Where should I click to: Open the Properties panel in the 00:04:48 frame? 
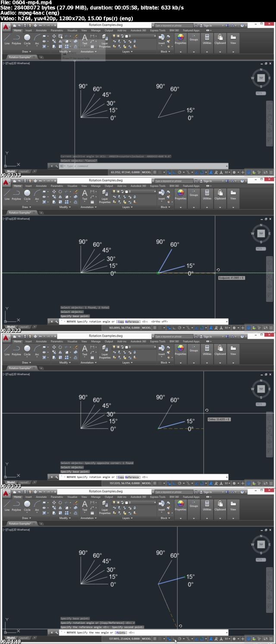pos(180,505)
